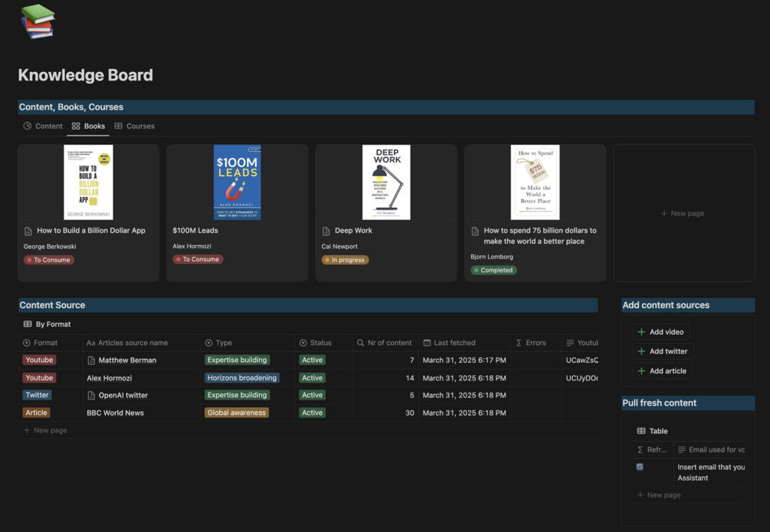770x532 pixels.
Task: Click Expertise building tag for OpenAI twitter
Action: (x=237, y=395)
